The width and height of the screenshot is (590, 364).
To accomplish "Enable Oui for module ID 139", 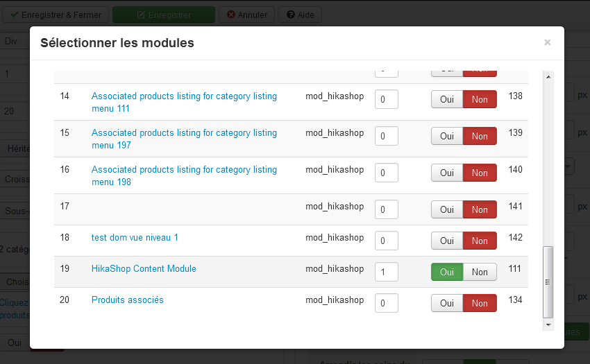I will (x=447, y=136).
